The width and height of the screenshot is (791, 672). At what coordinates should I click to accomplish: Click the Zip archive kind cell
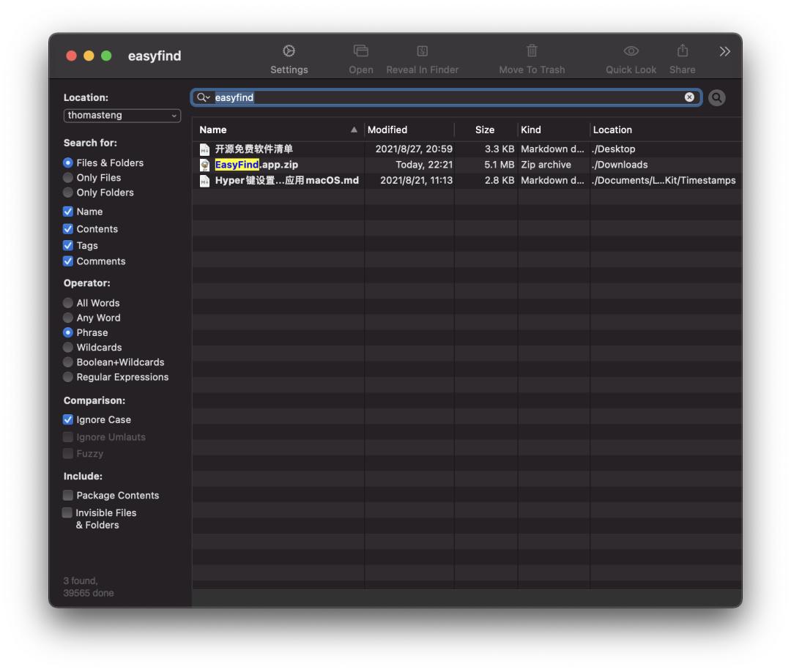(546, 165)
